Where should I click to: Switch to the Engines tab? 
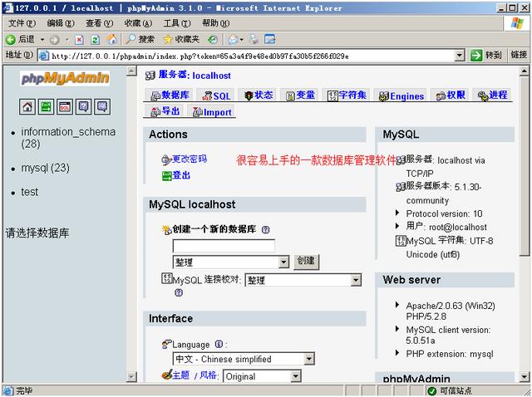pyautogui.click(x=401, y=96)
